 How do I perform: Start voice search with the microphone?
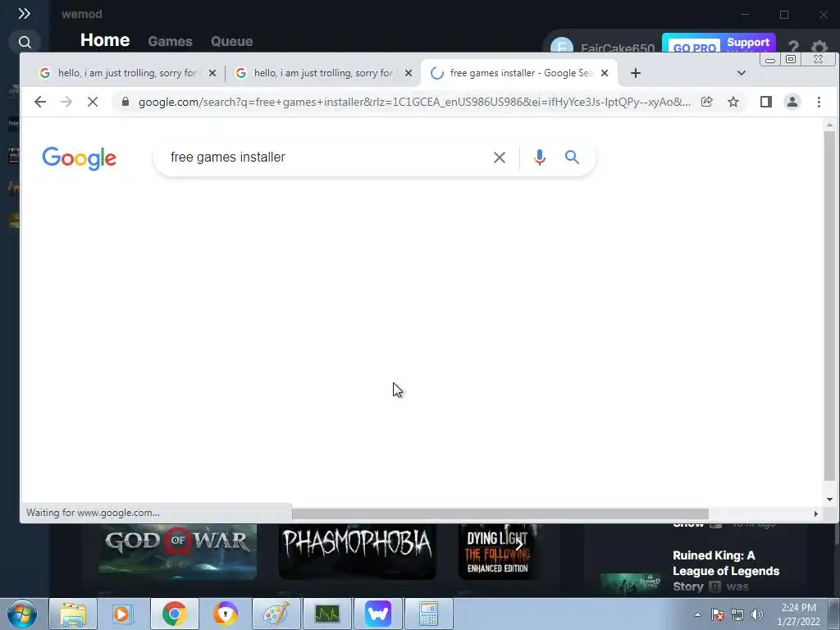pos(540,157)
